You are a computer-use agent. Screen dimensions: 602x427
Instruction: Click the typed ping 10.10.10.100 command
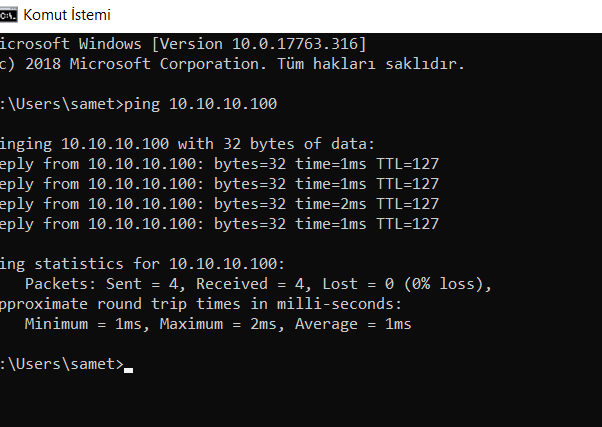click(x=200, y=104)
